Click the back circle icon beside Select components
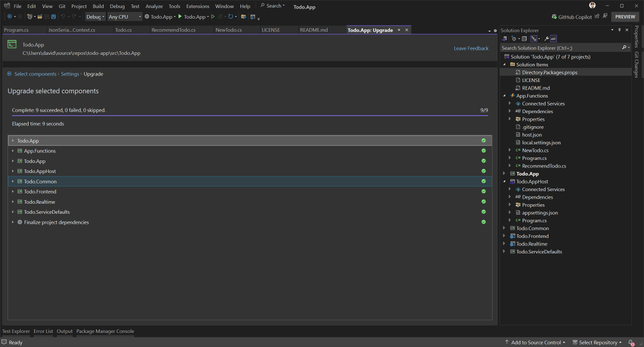The width and height of the screenshot is (644, 347). [9, 74]
